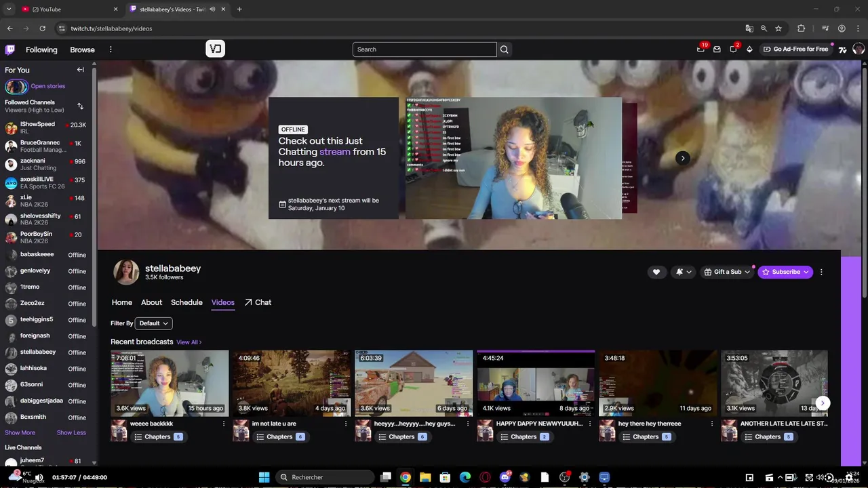Open the Chat tab link

(x=258, y=302)
